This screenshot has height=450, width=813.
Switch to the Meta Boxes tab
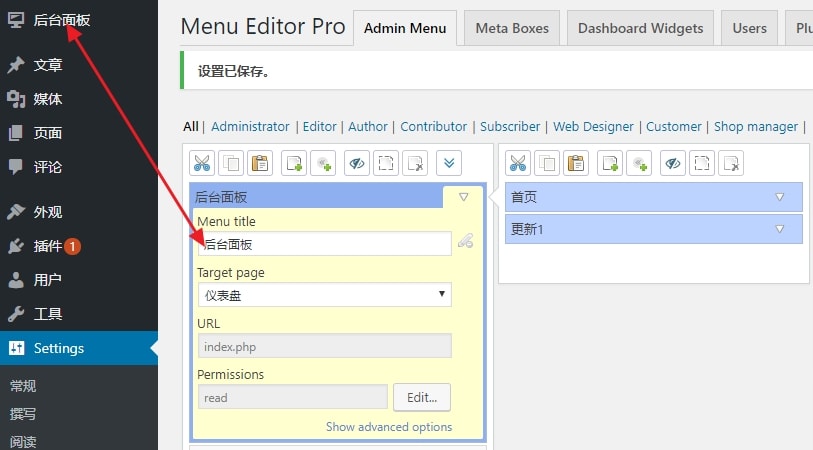click(512, 28)
